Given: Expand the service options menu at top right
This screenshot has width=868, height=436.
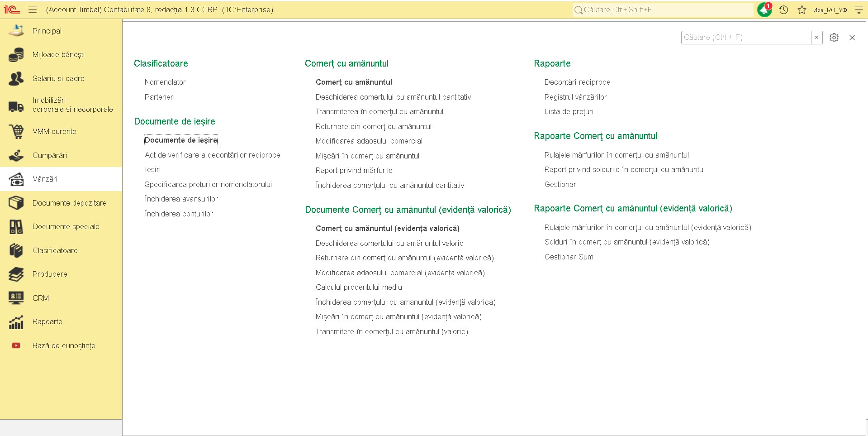Looking at the screenshot, I should tap(859, 10).
